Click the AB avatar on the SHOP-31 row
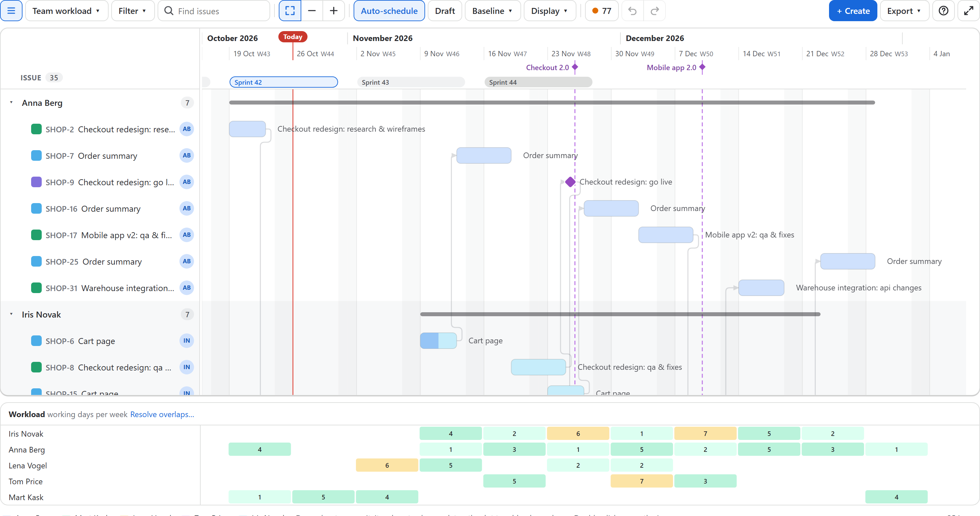The height and width of the screenshot is (516, 980). coord(186,288)
